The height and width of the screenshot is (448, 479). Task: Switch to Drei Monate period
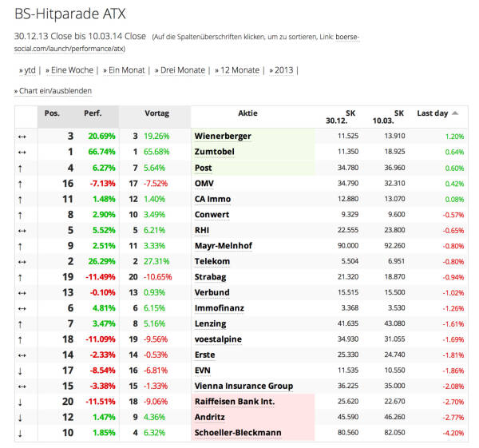tap(180, 70)
